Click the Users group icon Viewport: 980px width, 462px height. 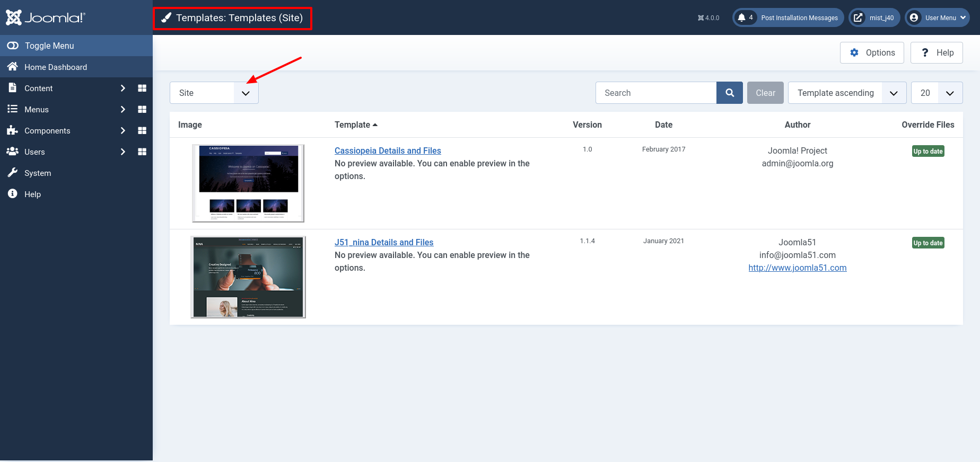tap(13, 152)
